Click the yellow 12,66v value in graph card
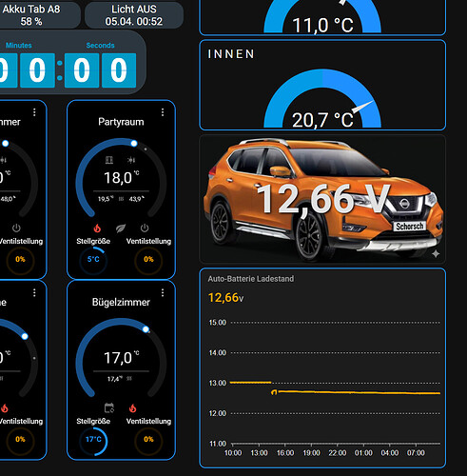Image resolution: width=467 pixels, height=476 pixels. 225,298
